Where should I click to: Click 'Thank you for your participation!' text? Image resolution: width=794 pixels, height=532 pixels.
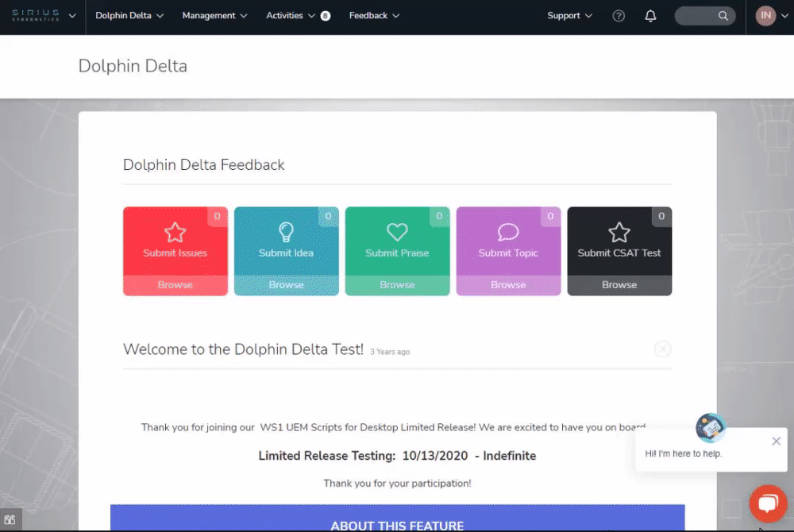point(397,484)
